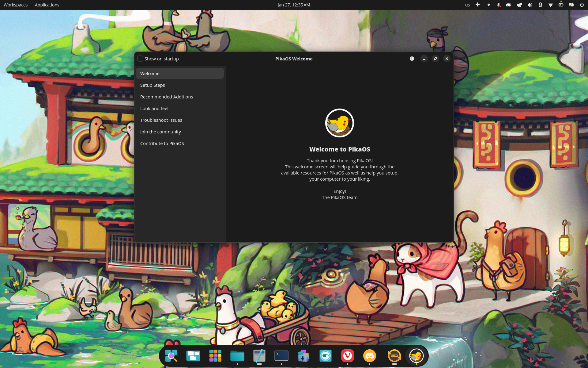Launch the text editor from the dock
The width and height of the screenshot is (588, 368).
click(259, 356)
